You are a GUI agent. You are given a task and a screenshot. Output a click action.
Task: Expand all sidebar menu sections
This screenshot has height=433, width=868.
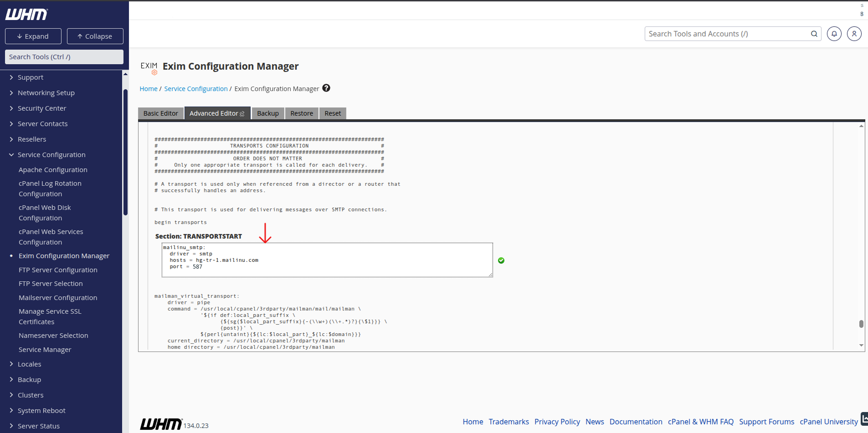pyautogui.click(x=33, y=36)
